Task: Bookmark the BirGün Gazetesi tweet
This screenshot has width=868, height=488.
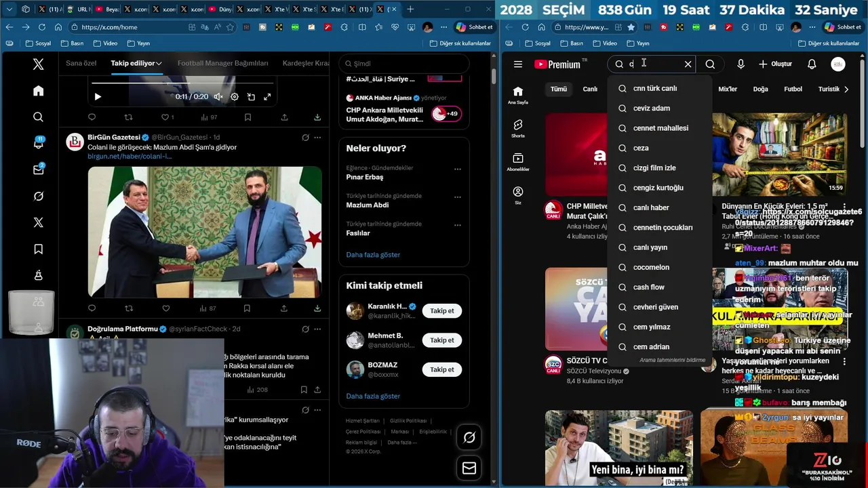Action: (248, 308)
